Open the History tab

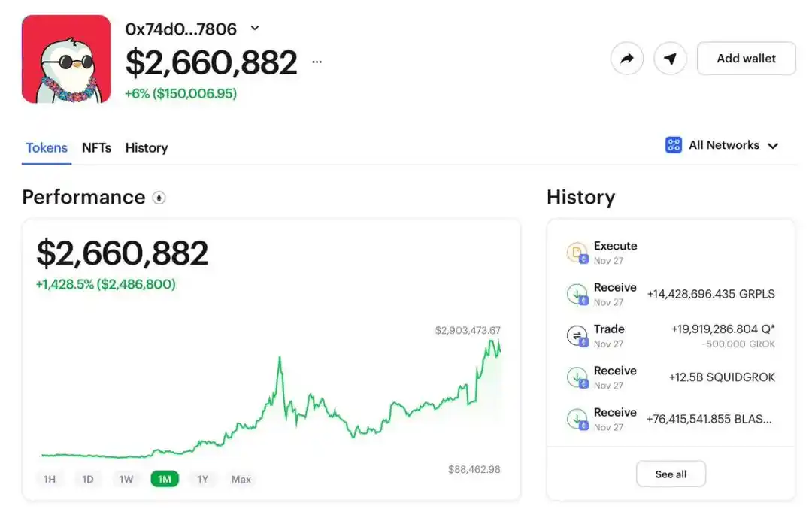[x=146, y=148]
